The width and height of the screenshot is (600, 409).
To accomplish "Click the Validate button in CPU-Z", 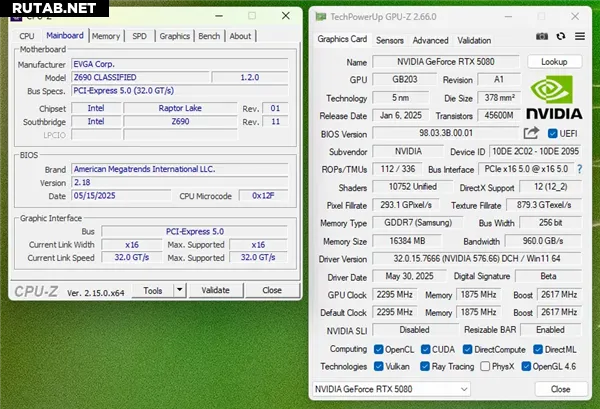I will coord(216,290).
